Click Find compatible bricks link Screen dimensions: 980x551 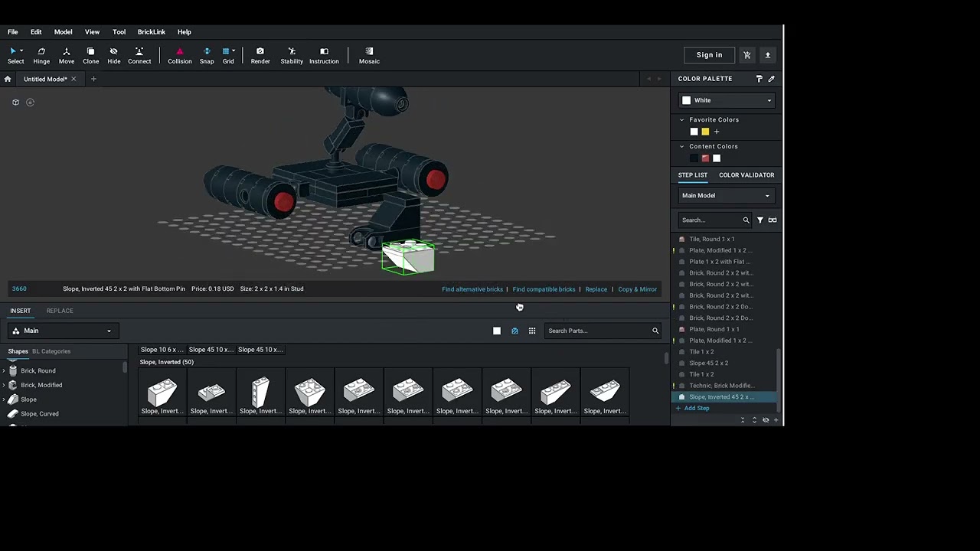point(544,289)
